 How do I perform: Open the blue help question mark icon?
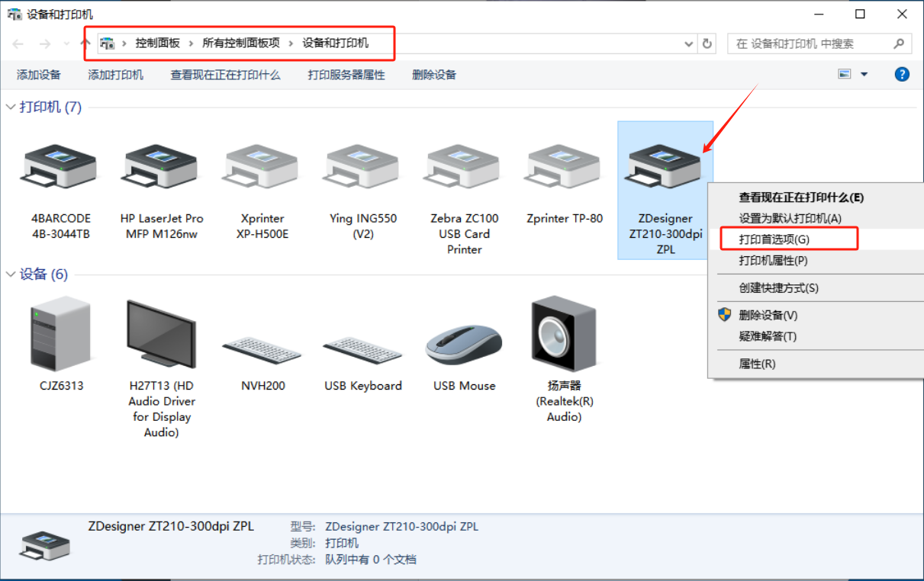[x=902, y=74]
